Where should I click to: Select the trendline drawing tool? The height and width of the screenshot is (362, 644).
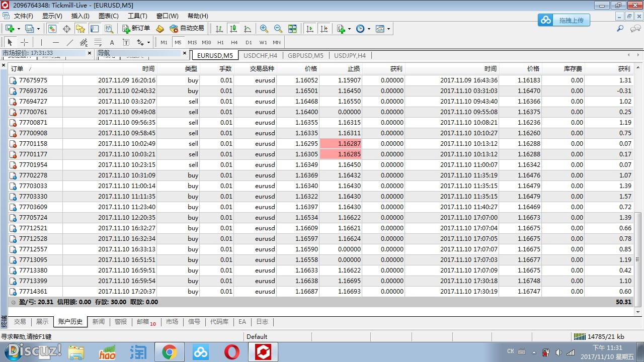click(70, 42)
